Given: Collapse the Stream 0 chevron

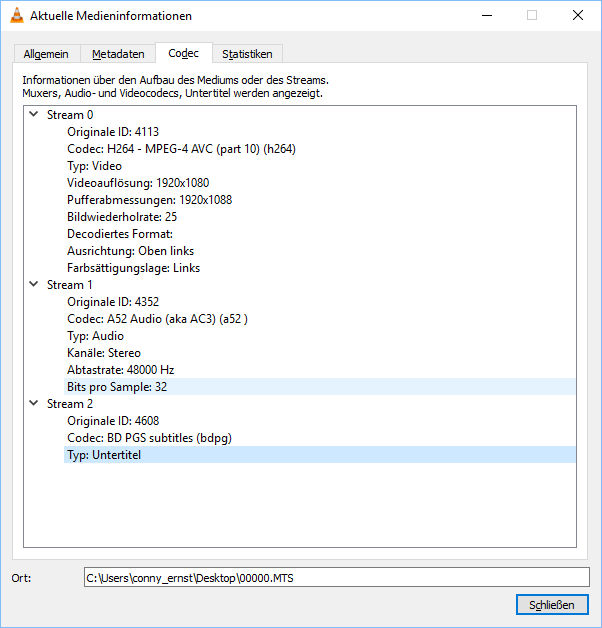Looking at the screenshot, I should coord(34,114).
